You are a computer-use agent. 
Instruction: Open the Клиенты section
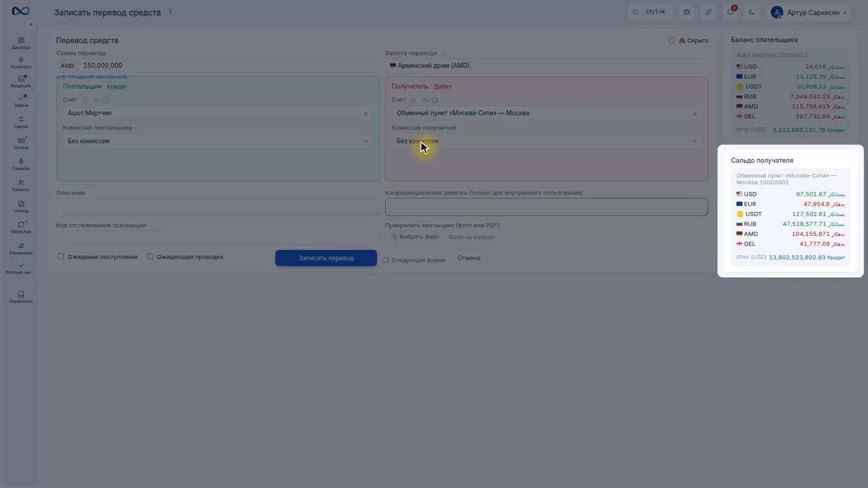pyautogui.click(x=21, y=185)
